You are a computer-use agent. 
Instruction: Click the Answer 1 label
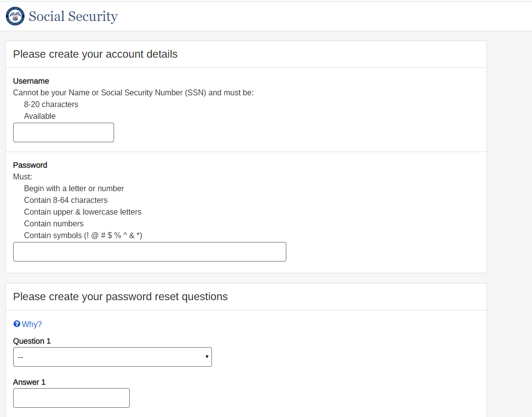tap(29, 382)
